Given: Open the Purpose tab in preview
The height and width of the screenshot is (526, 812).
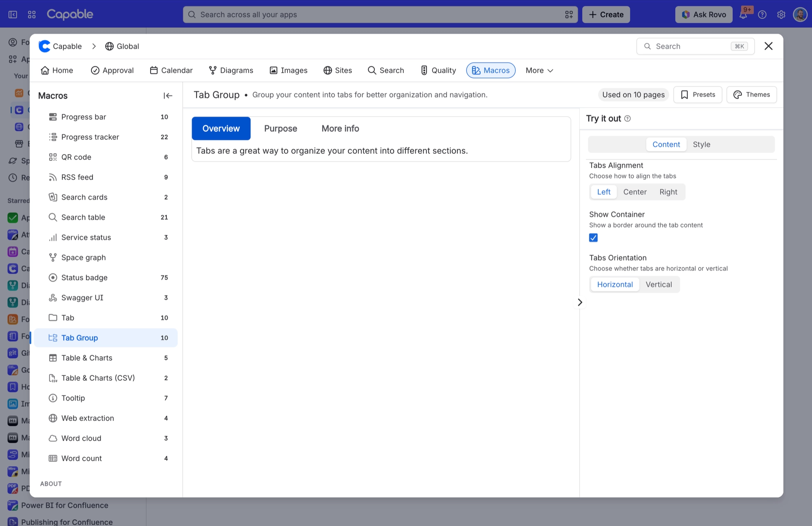Looking at the screenshot, I should tap(281, 129).
